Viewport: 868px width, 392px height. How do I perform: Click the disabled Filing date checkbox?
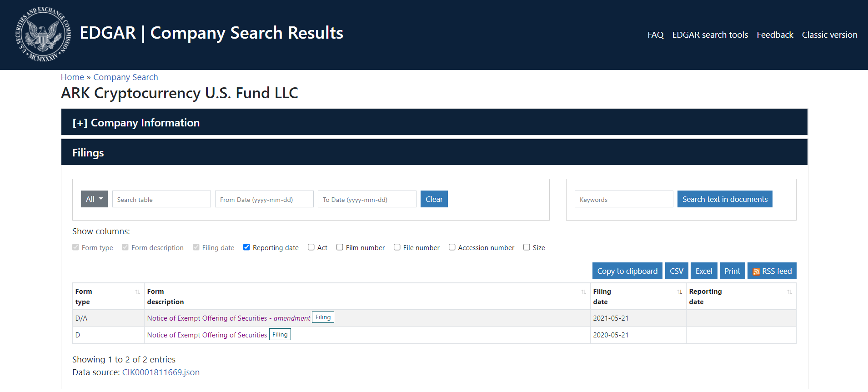[x=196, y=247]
